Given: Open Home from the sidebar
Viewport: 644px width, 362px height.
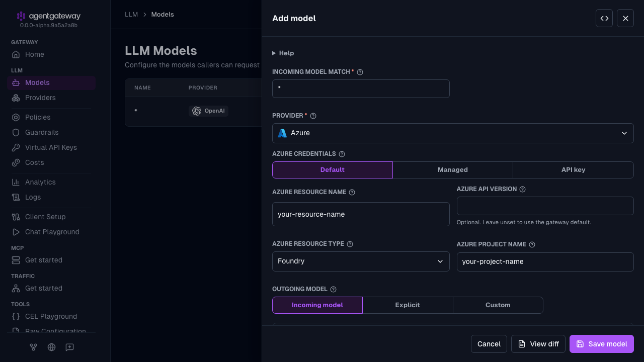Looking at the screenshot, I should pos(51,54).
